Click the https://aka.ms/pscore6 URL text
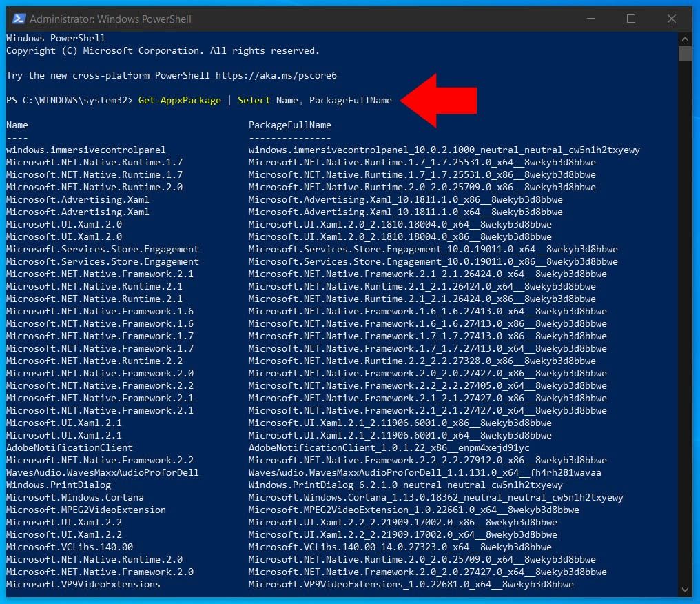Screen dimensions: 700x604 click(x=276, y=76)
